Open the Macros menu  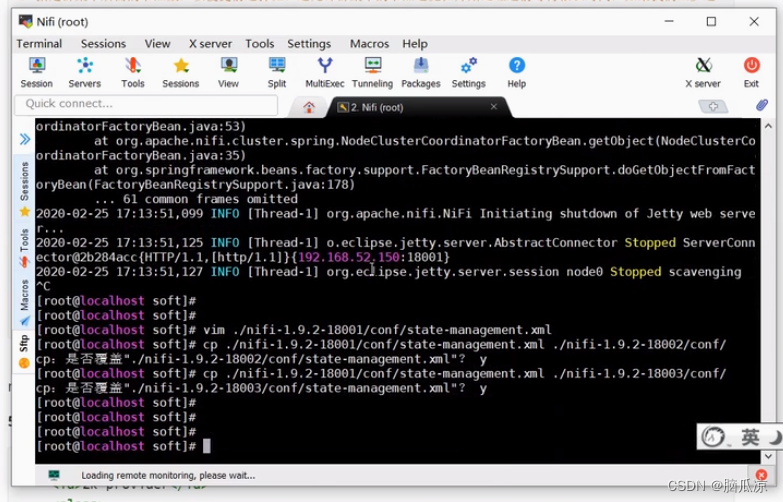pyautogui.click(x=370, y=44)
